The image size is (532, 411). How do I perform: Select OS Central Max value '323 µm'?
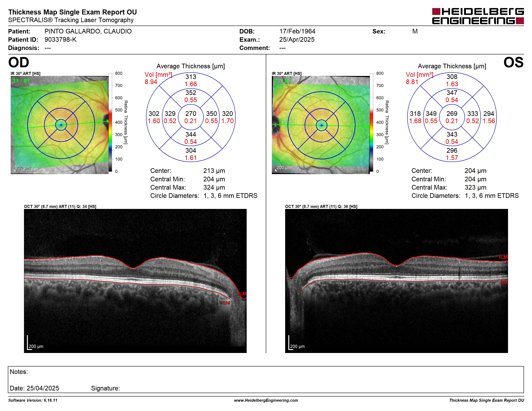tap(476, 188)
